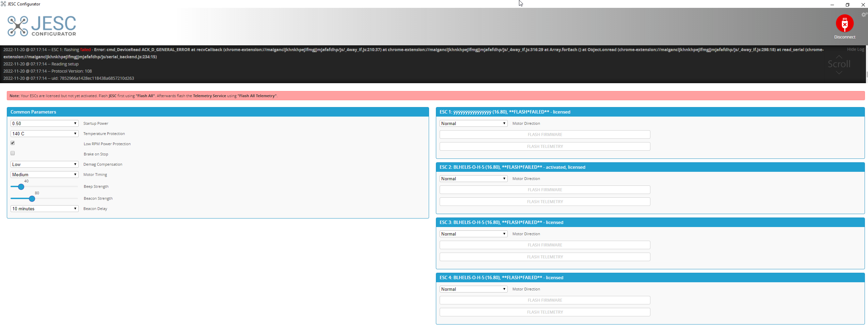Open Motor Direction dropdown for ESC 4
The width and height of the screenshot is (868, 331).
(473, 289)
